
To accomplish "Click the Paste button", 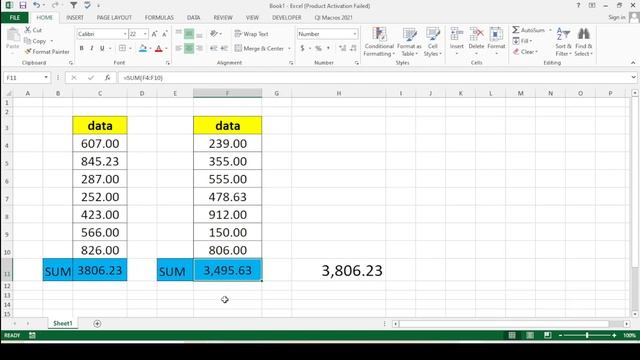I will pyautogui.click(x=13, y=39).
